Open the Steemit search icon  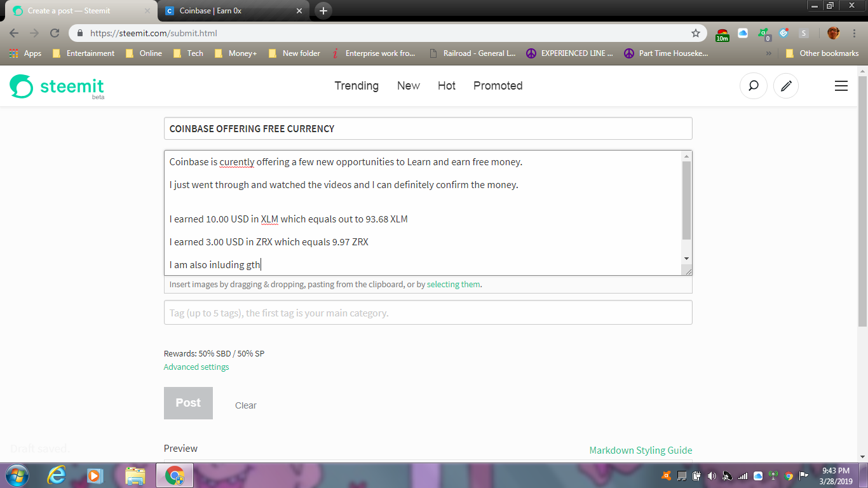754,86
